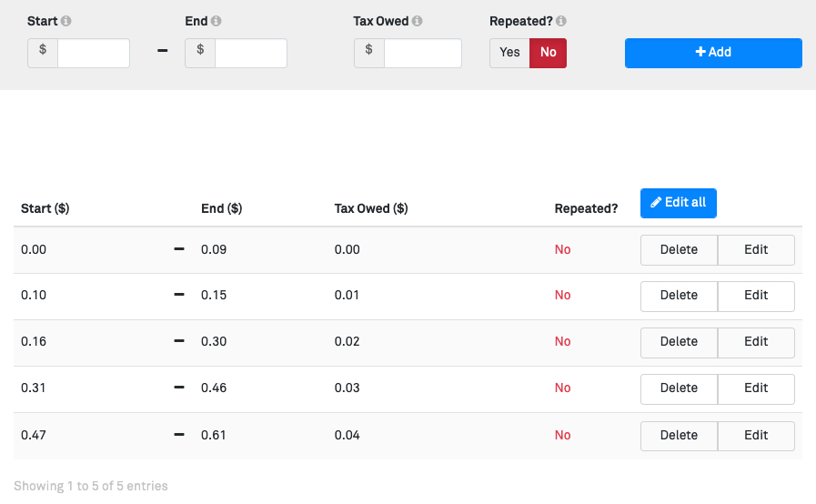Click the Start dollar amount input field
Viewport: 816px width, 504px height.
click(x=93, y=53)
